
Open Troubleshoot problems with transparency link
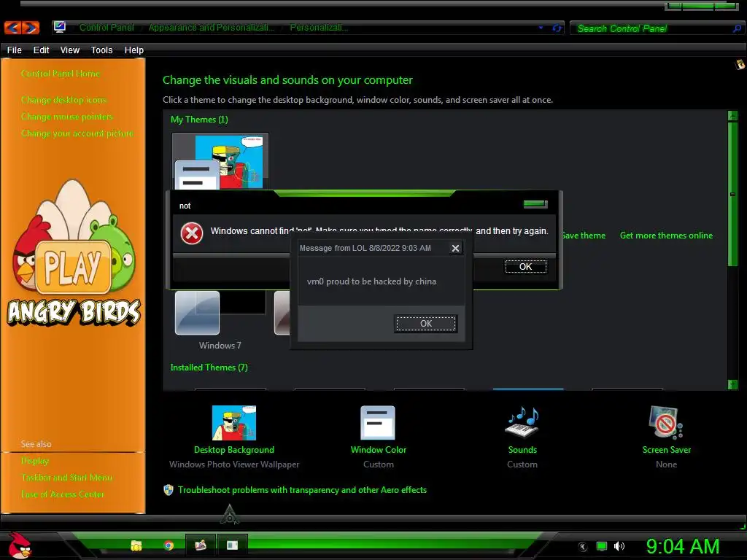click(x=302, y=489)
